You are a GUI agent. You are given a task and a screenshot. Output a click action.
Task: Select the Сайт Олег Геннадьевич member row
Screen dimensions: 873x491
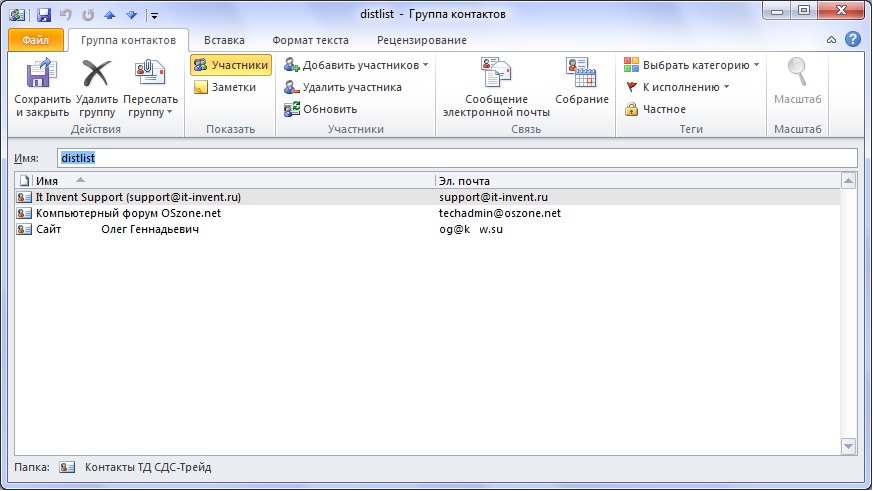428,229
